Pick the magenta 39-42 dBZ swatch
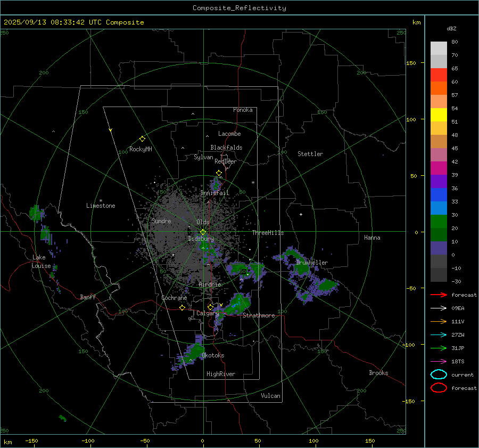This screenshot has width=479, height=448. (439, 168)
